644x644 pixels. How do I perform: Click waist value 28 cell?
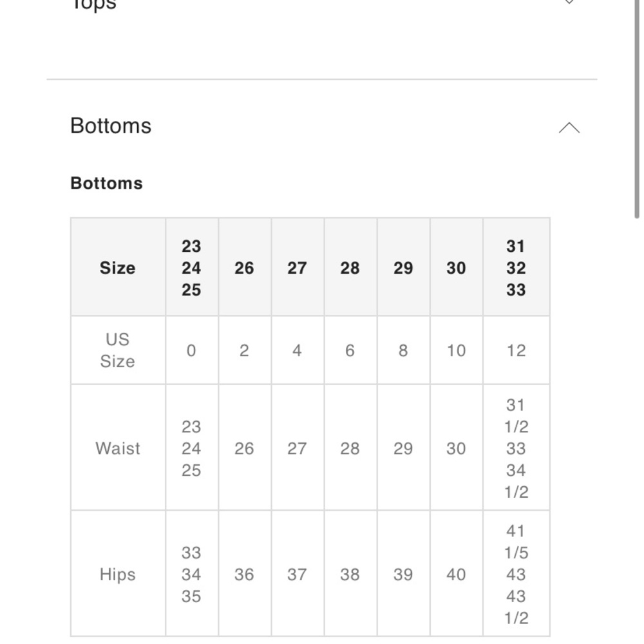[x=350, y=448]
